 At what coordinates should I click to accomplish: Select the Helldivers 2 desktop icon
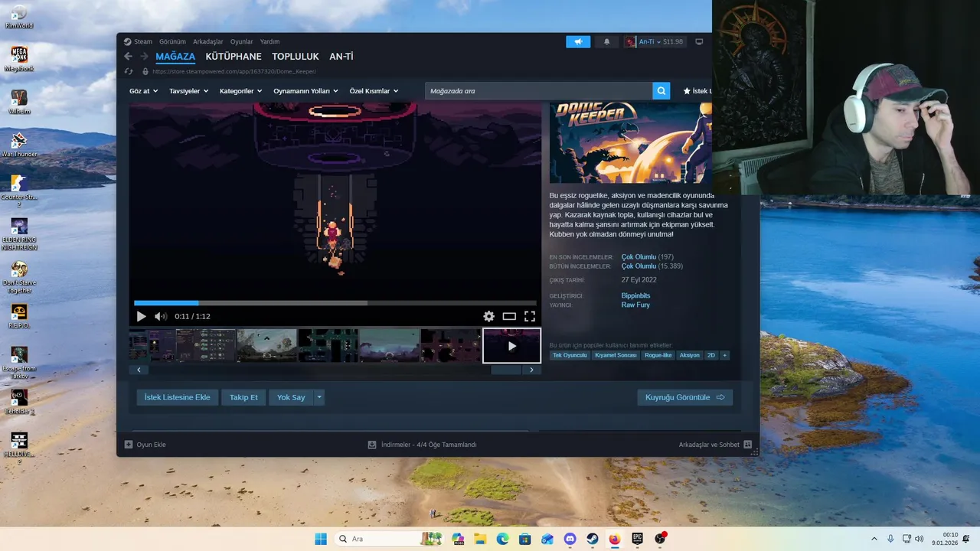(19, 448)
